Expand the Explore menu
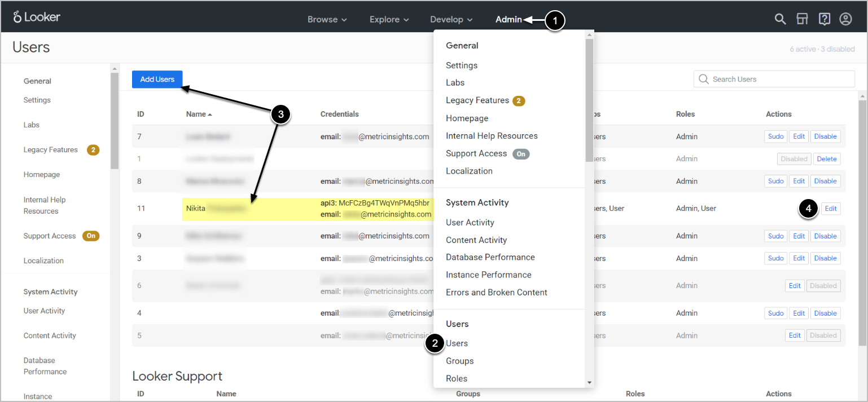868x402 pixels. (x=389, y=19)
